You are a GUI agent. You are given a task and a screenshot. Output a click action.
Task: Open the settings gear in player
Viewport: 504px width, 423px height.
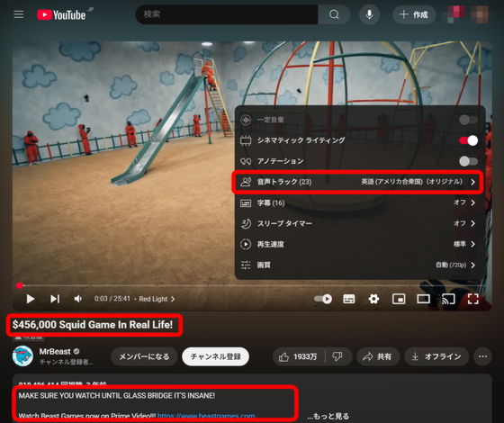click(373, 299)
